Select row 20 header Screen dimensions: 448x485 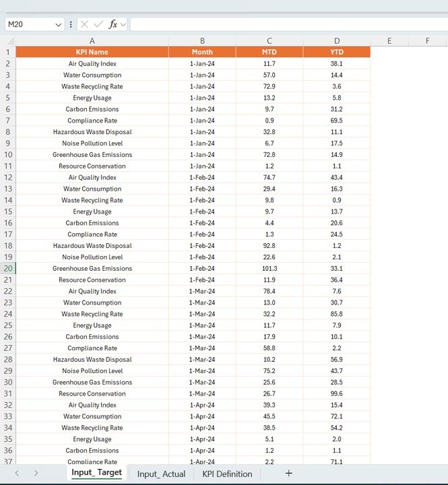point(7,269)
